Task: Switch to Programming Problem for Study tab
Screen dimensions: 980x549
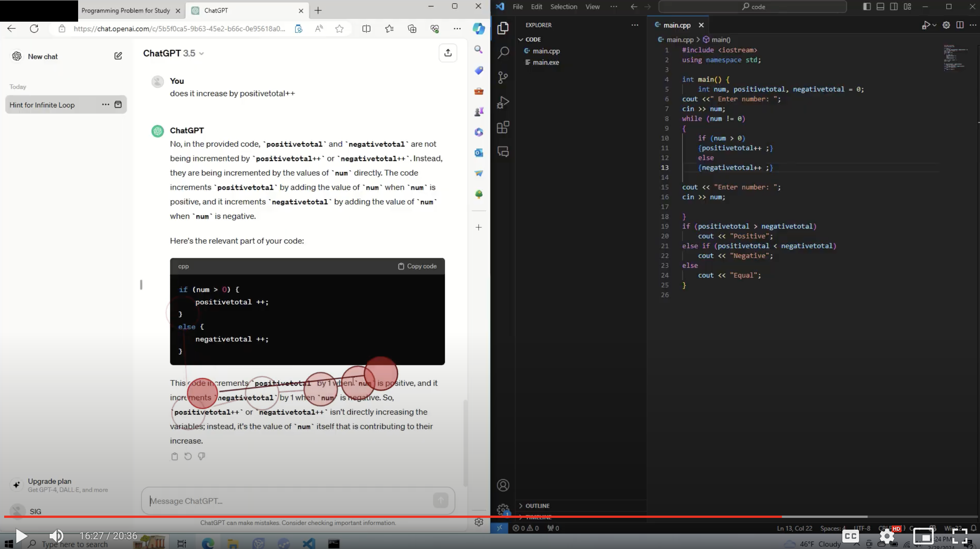Action: [126, 10]
